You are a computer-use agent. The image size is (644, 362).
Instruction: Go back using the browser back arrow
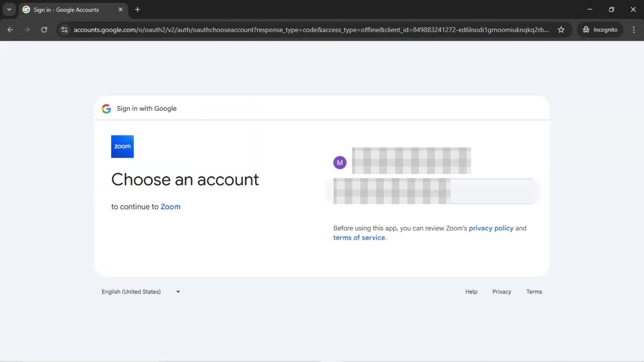coord(10,29)
